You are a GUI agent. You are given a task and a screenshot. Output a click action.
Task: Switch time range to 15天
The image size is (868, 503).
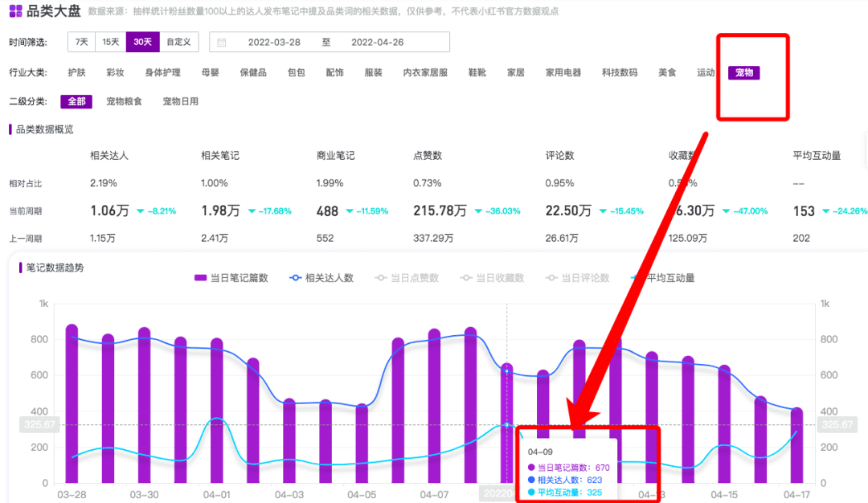coord(111,42)
